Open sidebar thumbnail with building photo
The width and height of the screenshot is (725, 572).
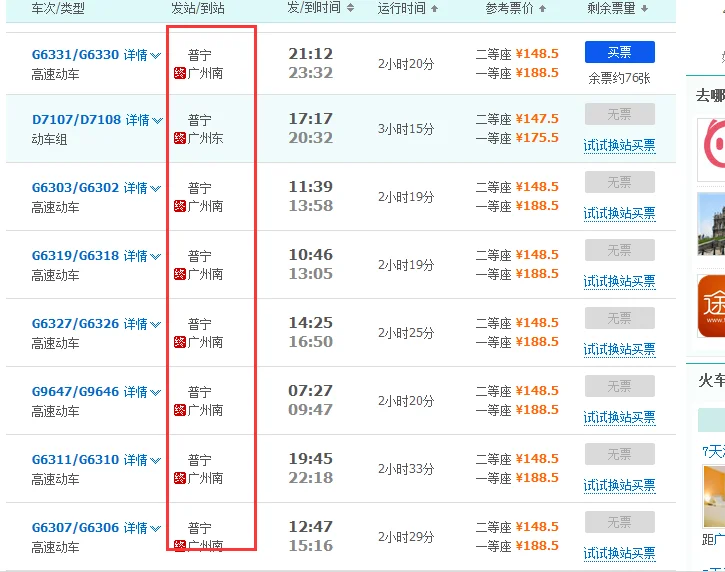(x=711, y=225)
